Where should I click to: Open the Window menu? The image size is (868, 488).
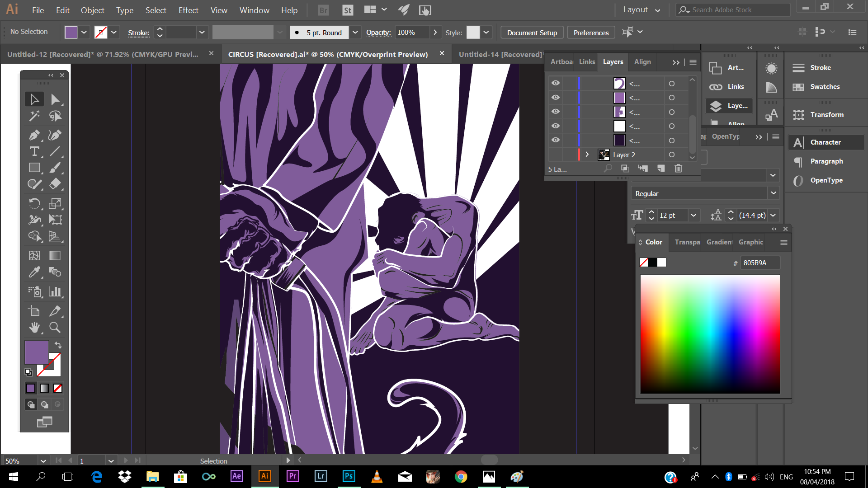click(x=254, y=10)
